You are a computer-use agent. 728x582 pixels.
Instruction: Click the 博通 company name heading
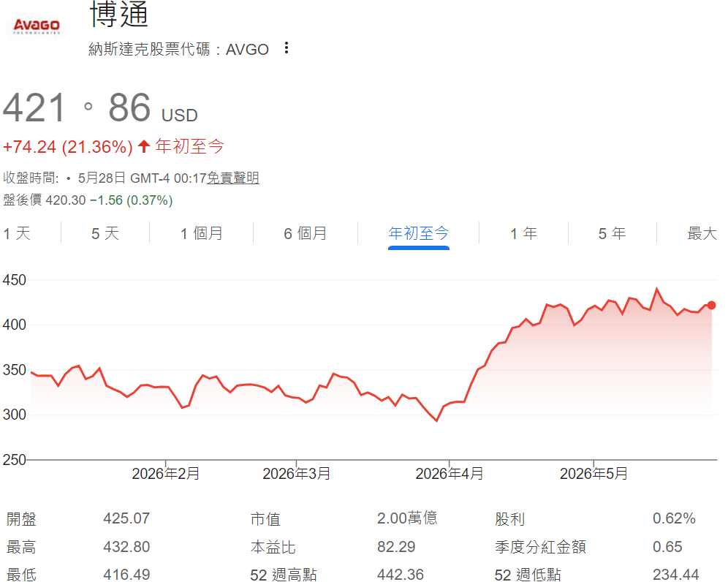(119, 14)
